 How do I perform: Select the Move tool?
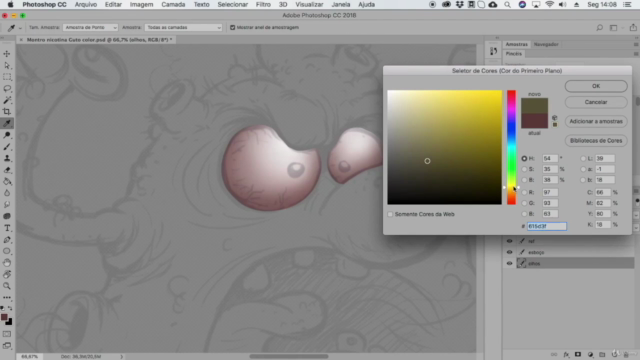click(x=7, y=54)
